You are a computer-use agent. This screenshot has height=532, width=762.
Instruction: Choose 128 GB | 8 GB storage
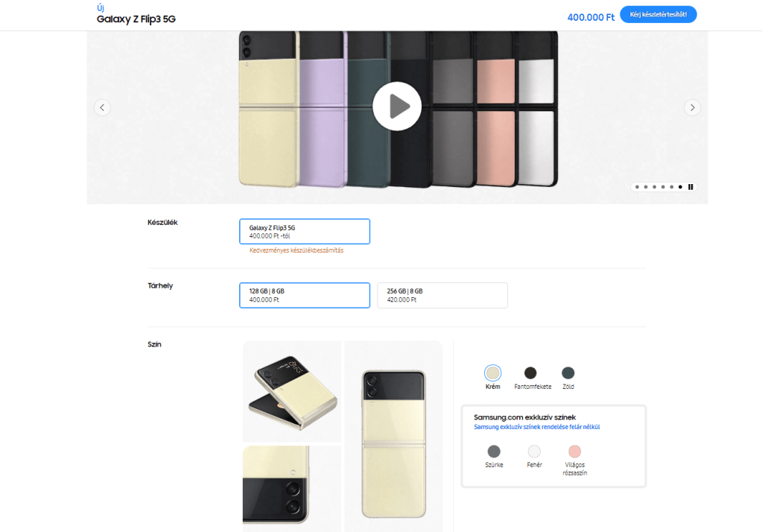point(304,295)
